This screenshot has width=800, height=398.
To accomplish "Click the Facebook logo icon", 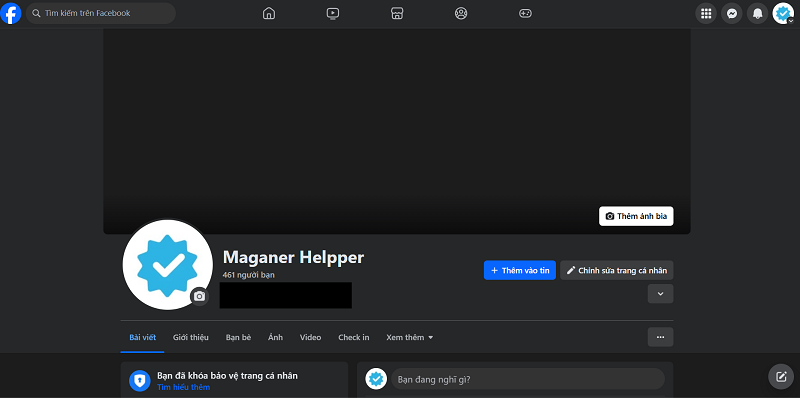I will [x=11, y=13].
